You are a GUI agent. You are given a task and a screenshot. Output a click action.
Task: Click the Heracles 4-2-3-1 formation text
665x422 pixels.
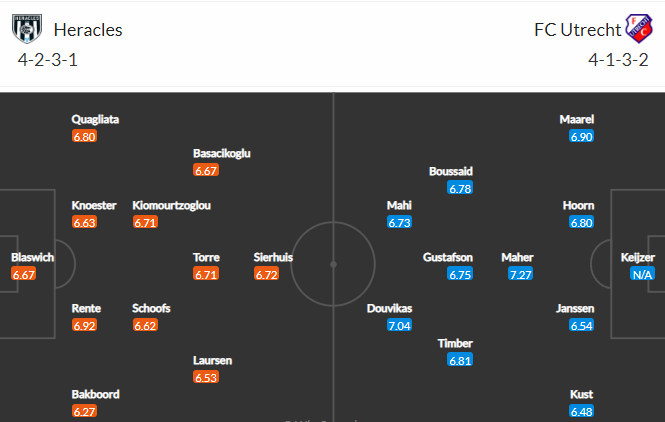(x=48, y=60)
